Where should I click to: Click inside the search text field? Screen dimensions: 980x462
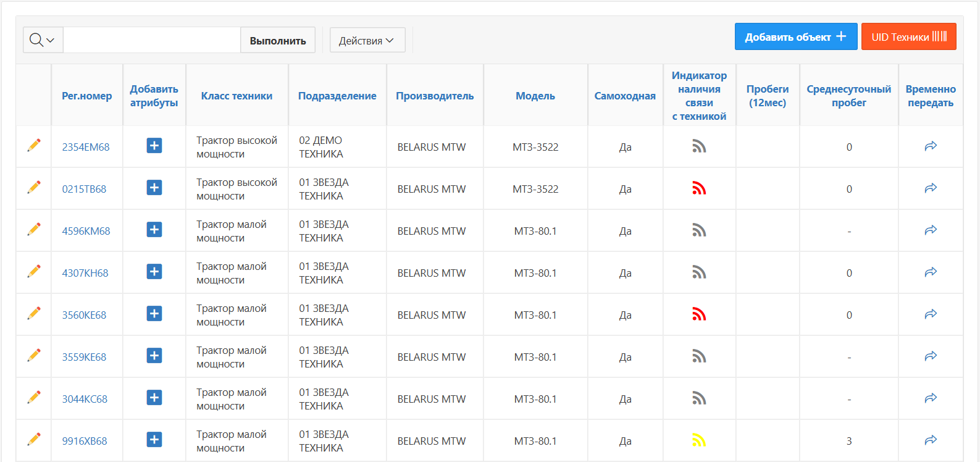click(152, 40)
